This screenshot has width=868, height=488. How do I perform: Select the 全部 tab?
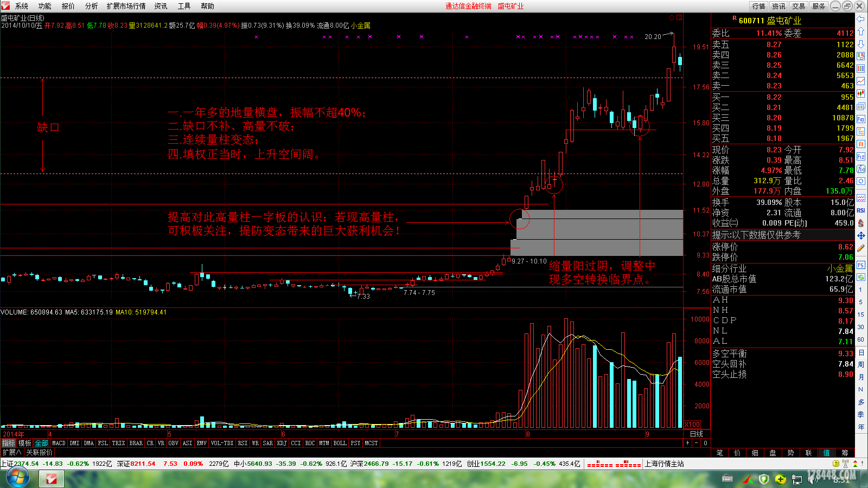click(41, 443)
